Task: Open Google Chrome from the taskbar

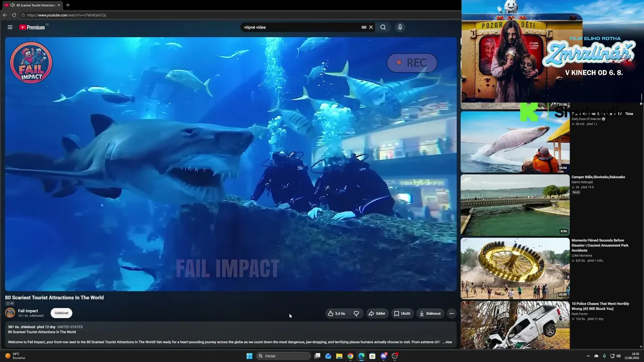Action: 350,356
